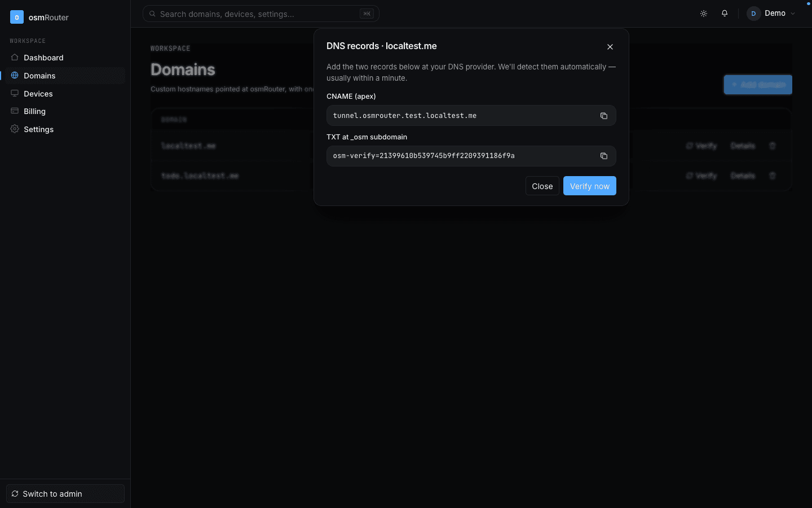Screen dimensions: 812x508
Task: Click the Close button in dialog
Action: 542,186
